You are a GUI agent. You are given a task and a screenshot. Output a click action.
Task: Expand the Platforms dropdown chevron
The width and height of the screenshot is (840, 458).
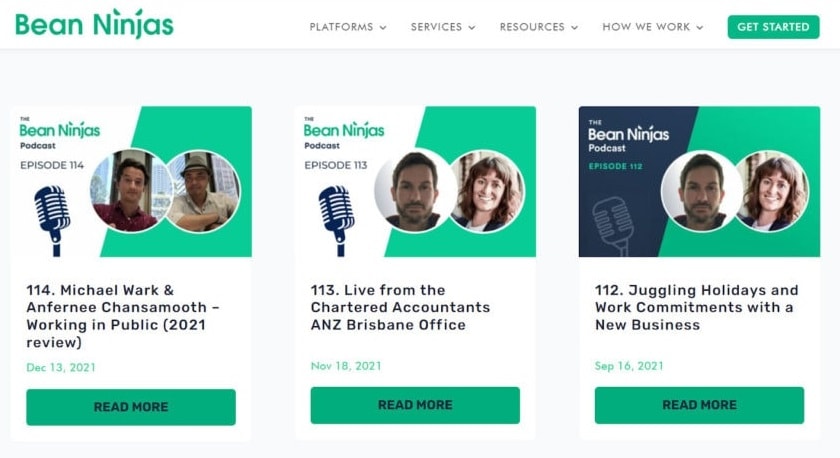click(x=383, y=28)
